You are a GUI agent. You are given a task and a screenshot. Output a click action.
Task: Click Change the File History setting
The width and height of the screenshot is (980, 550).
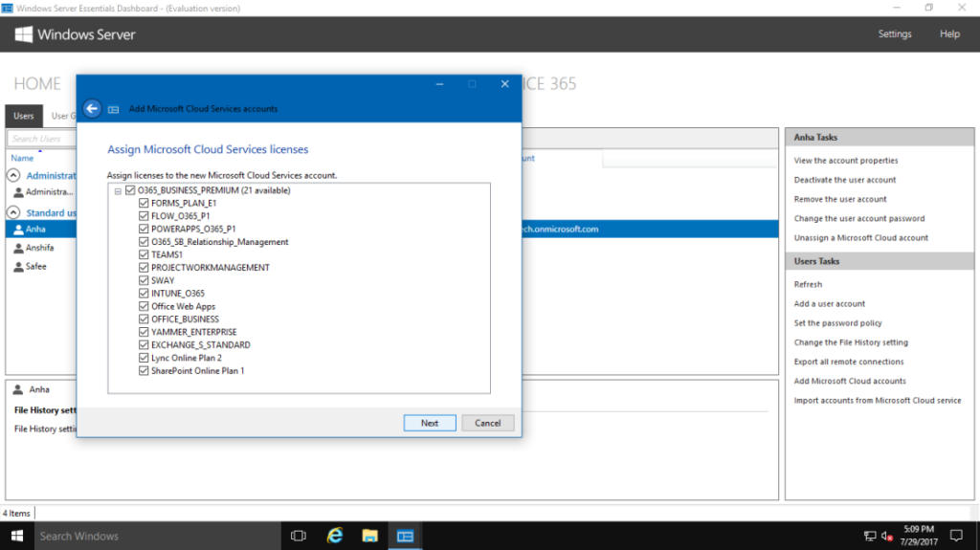click(851, 342)
